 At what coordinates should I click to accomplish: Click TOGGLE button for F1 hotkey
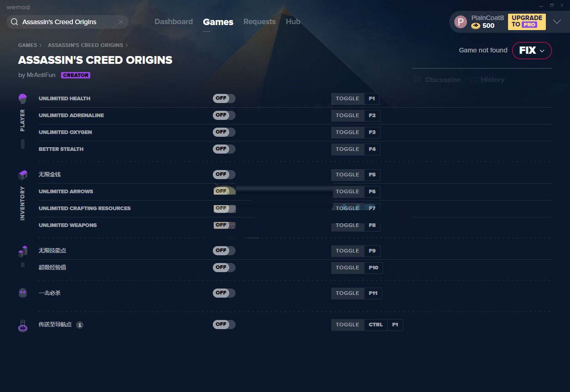click(x=348, y=98)
